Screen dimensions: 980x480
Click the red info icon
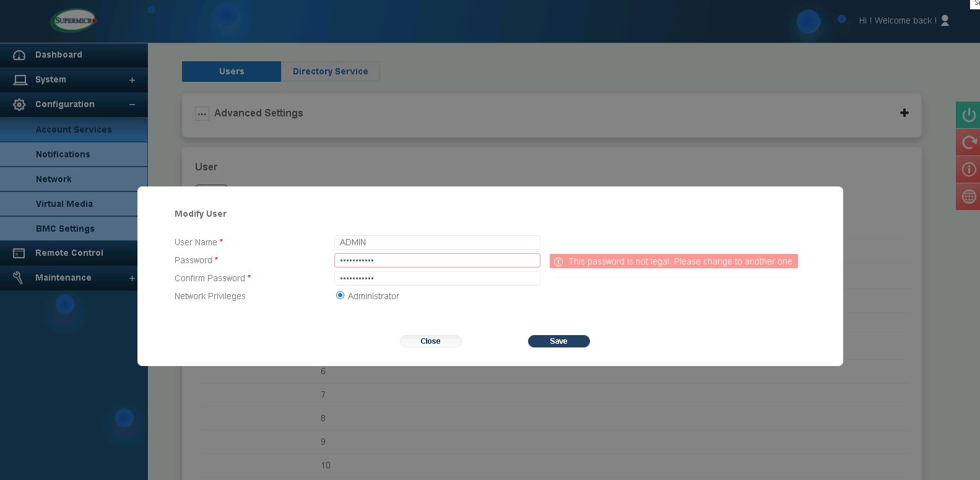(x=968, y=170)
